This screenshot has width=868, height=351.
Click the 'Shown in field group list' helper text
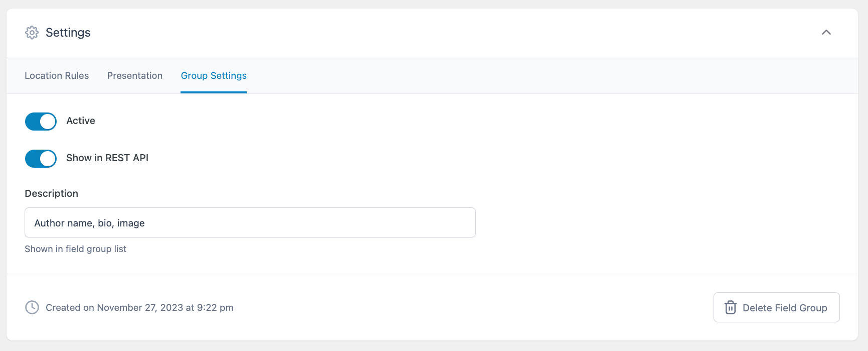75,249
